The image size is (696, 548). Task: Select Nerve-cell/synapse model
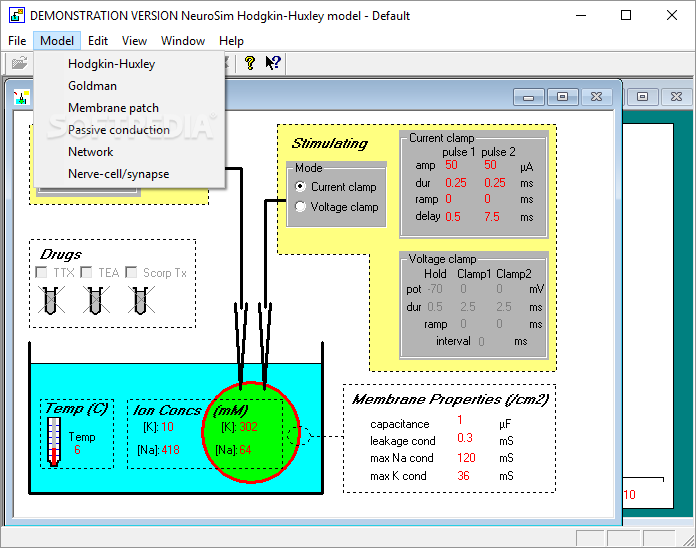pyautogui.click(x=129, y=174)
